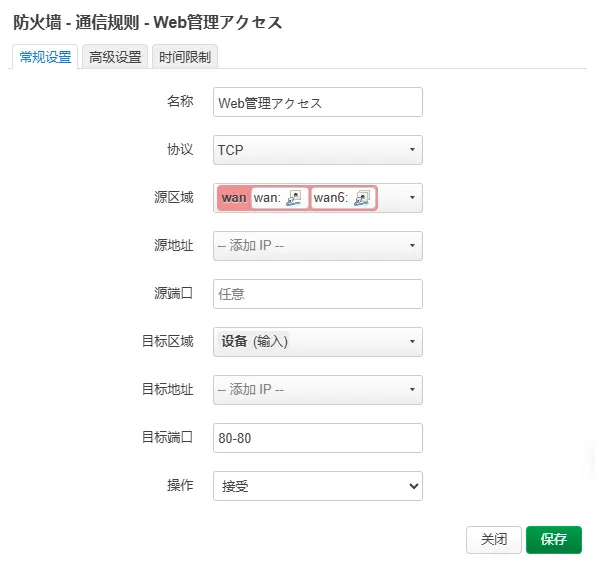
Task: Click the 操作 field label
Action: coord(180,485)
